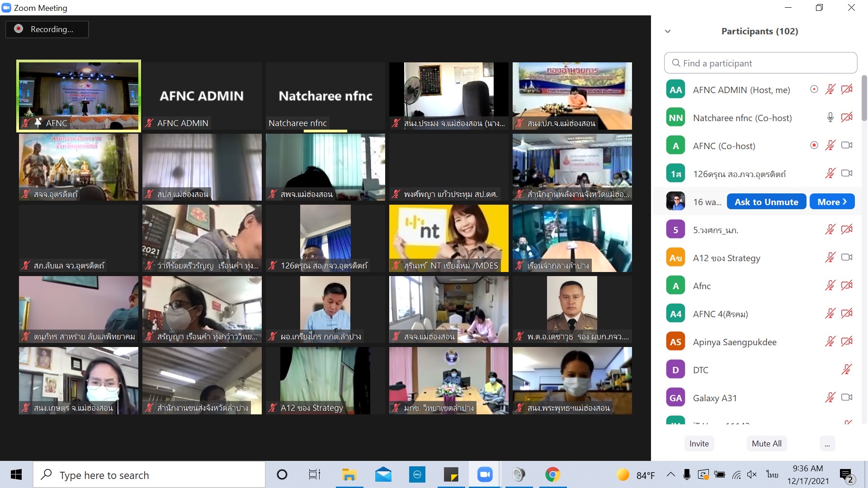The height and width of the screenshot is (488, 868).
Task: Click the Invite button
Action: (x=699, y=444)
